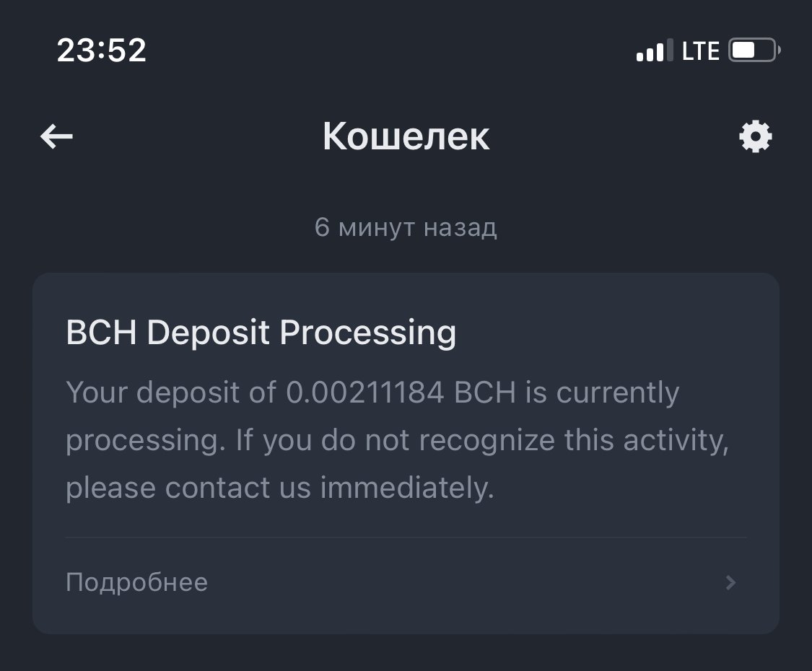Screen dimensions: 812x671
Task: Tap the back arrow icon
Action: tap(56, 136)
